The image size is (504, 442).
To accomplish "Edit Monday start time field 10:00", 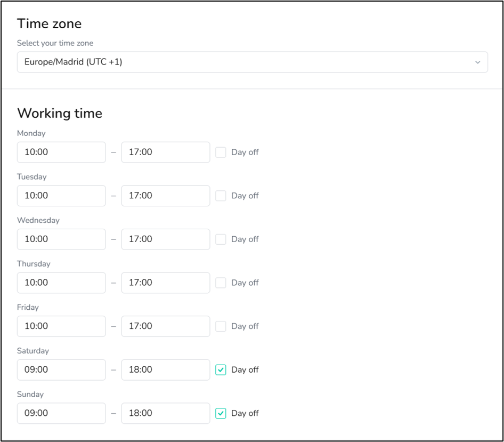I will pos(61,152).
